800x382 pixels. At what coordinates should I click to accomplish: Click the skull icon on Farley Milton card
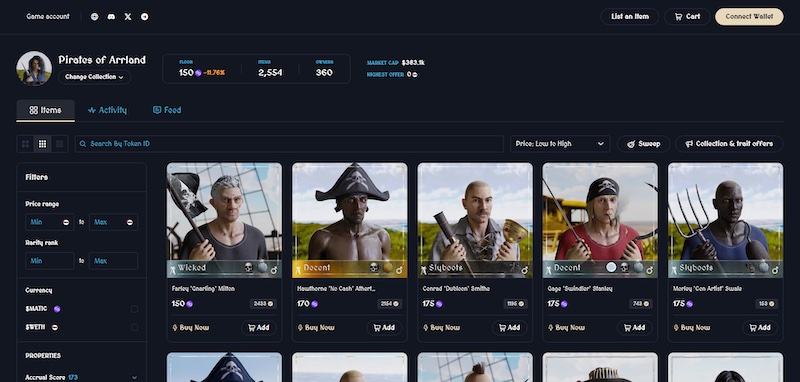pyautogui.click(x=248, y=267)
